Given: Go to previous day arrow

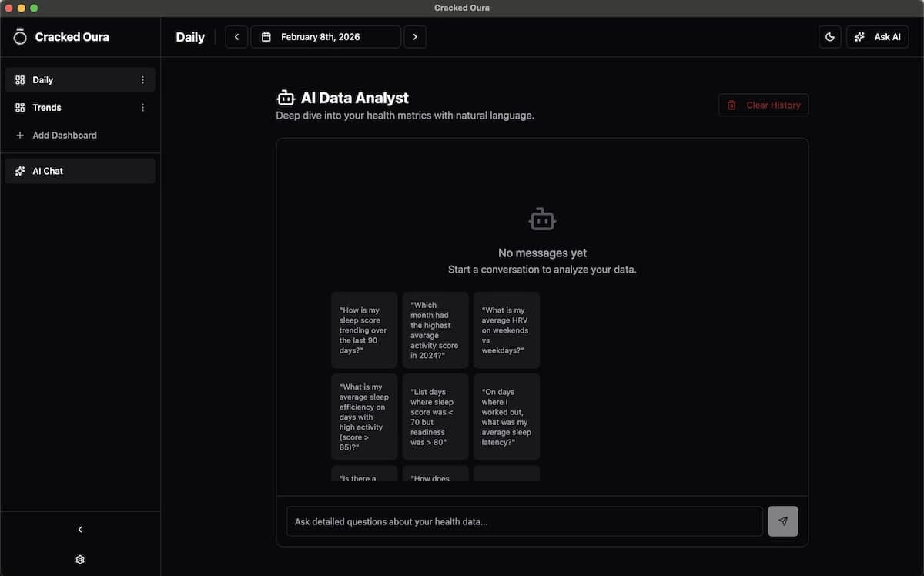Looking at the screenshot, I should pos(236,37).
